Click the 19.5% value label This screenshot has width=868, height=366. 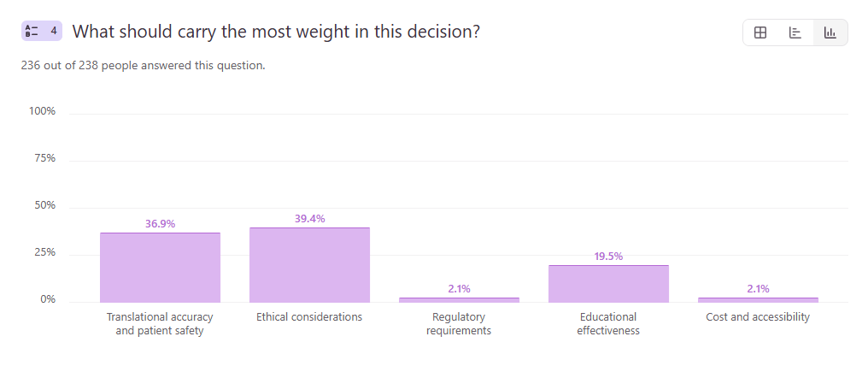pos(608,257)
